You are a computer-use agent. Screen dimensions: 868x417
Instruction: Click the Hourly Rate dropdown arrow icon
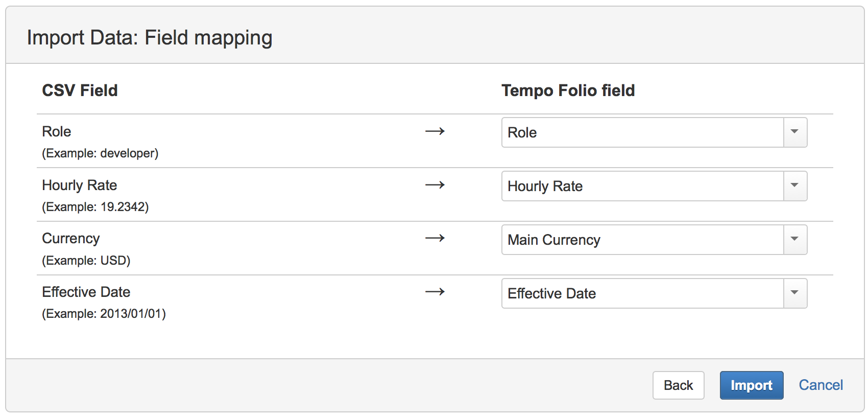tap(794, 186)
